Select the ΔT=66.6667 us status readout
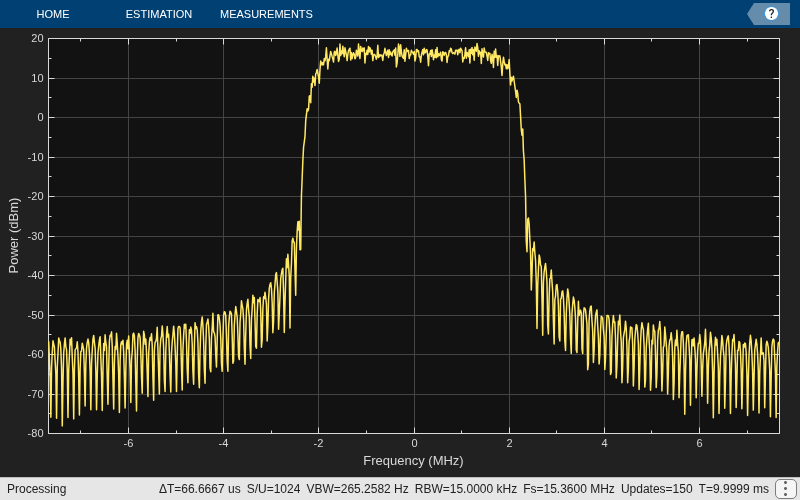The width and height of the screenshot is (800, 500). (199, 489)
